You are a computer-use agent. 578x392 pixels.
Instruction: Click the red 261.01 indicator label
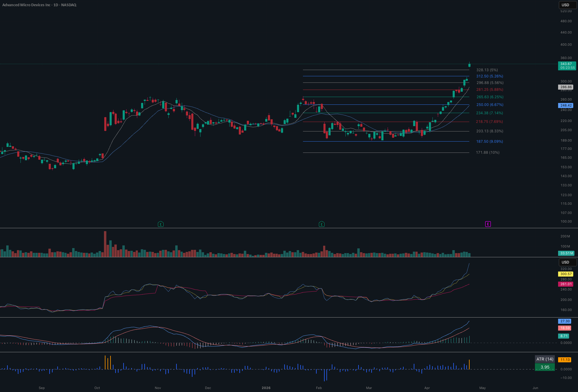click(x=566, y=284)
